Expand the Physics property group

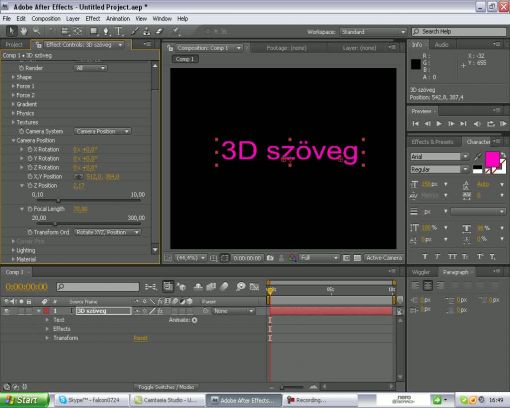[13, 113]
